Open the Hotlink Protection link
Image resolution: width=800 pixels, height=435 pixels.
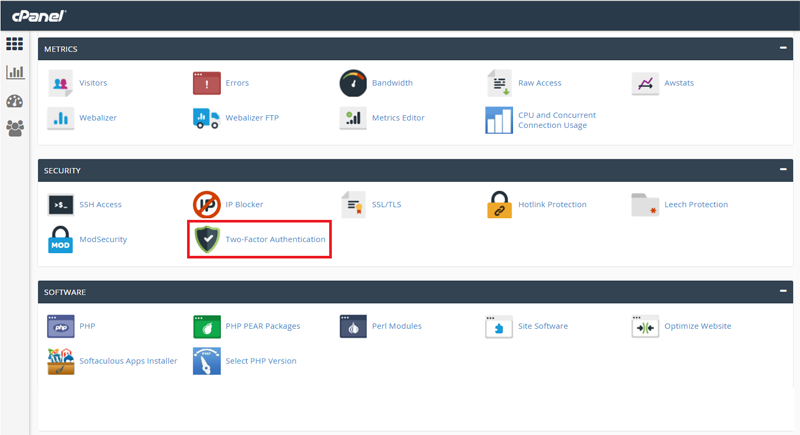tap(553, 204)
